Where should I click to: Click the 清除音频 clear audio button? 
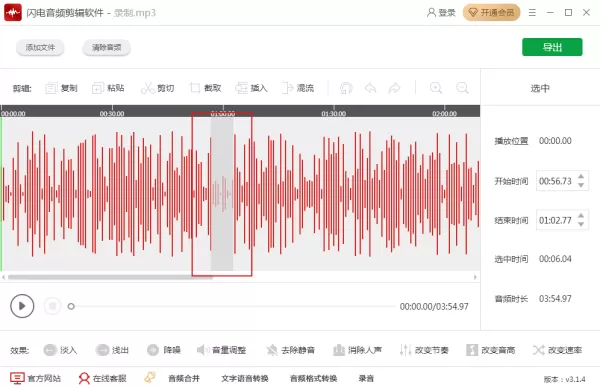click(x=106, y=47)
